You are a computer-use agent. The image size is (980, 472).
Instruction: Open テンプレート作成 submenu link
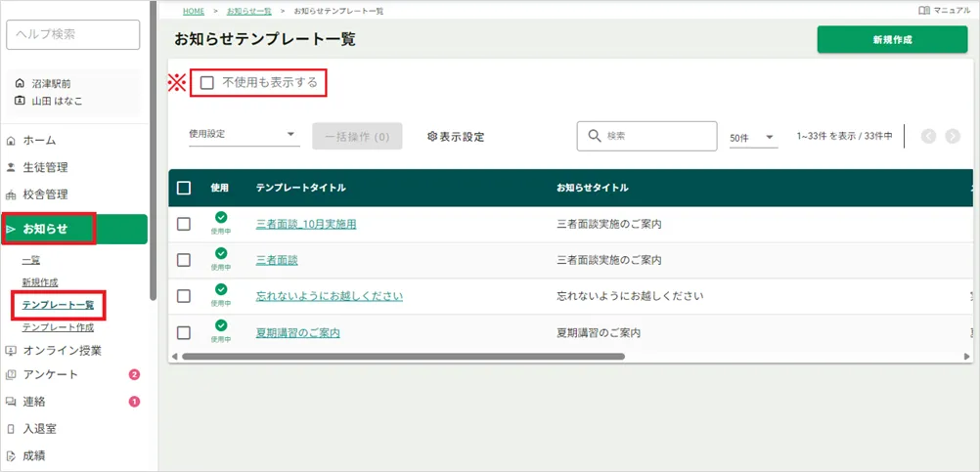(x=58, y=327)
